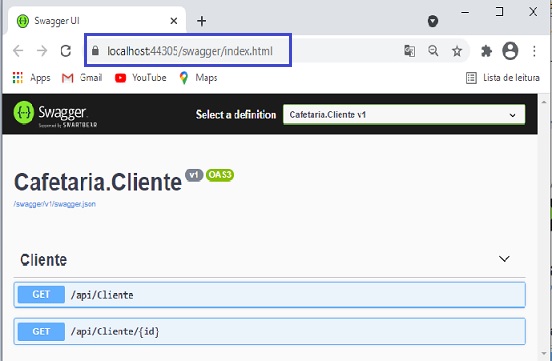Viewport: 552px width, 361px height.
Task: Maximize the Chrome window
Action: click(x=499, y=12)
